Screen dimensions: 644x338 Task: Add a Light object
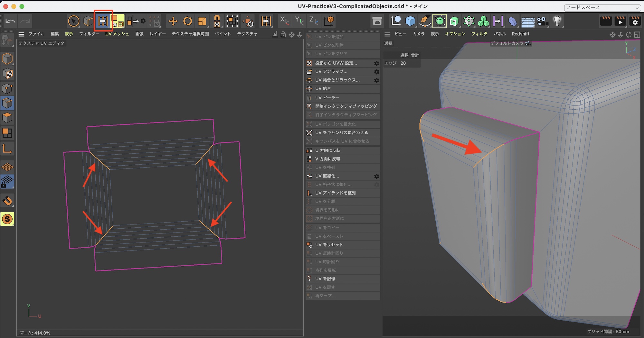557,21
